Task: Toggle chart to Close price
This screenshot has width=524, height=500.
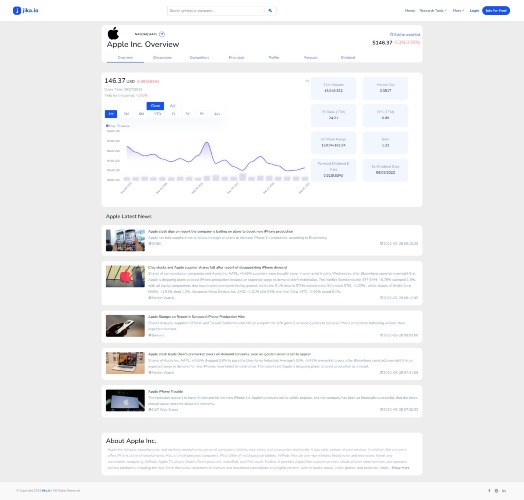Action: point(155,106)
